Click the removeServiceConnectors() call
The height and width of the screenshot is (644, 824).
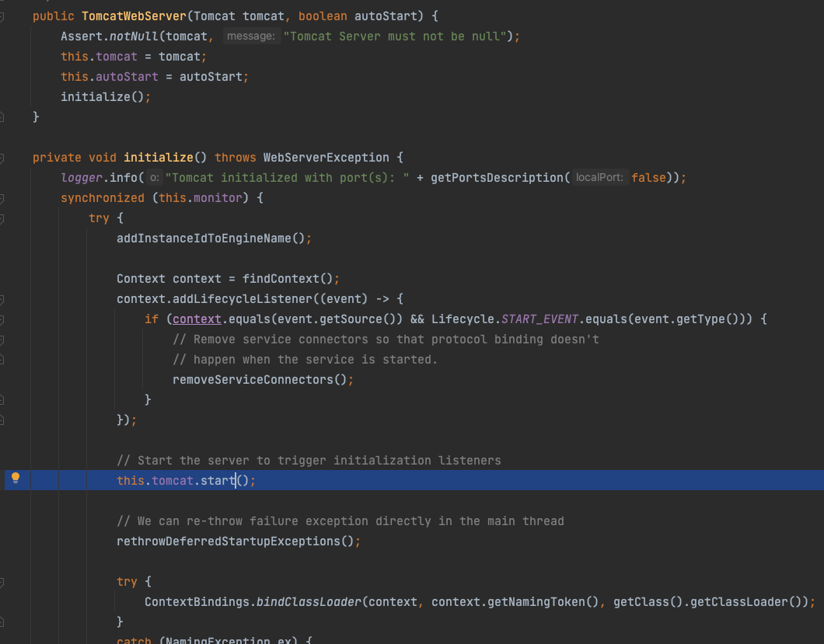260,379
